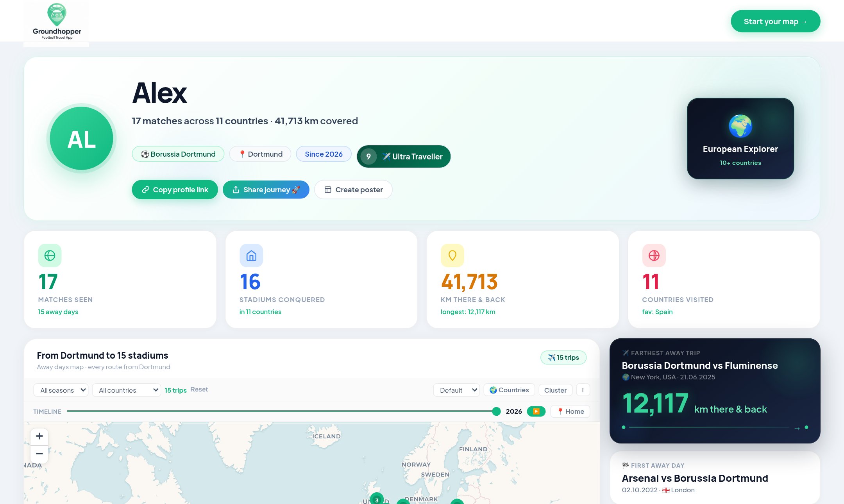The image size is (844, 504).
Task: Open the All seasons dropdown
Action: 61,390
